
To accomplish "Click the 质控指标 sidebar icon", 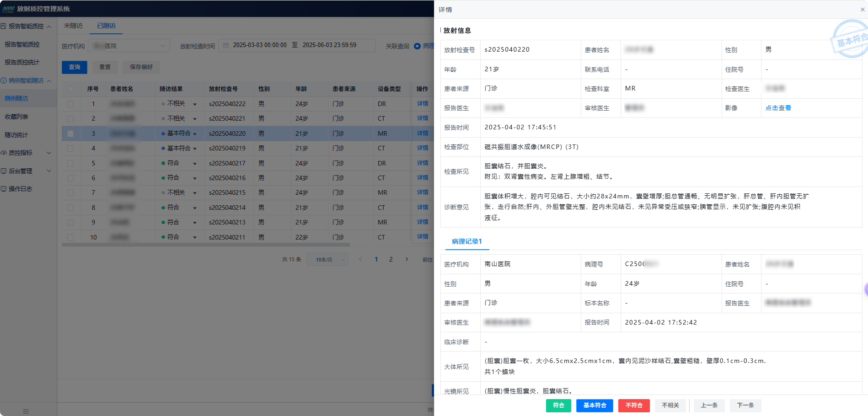I will [4, 153].
